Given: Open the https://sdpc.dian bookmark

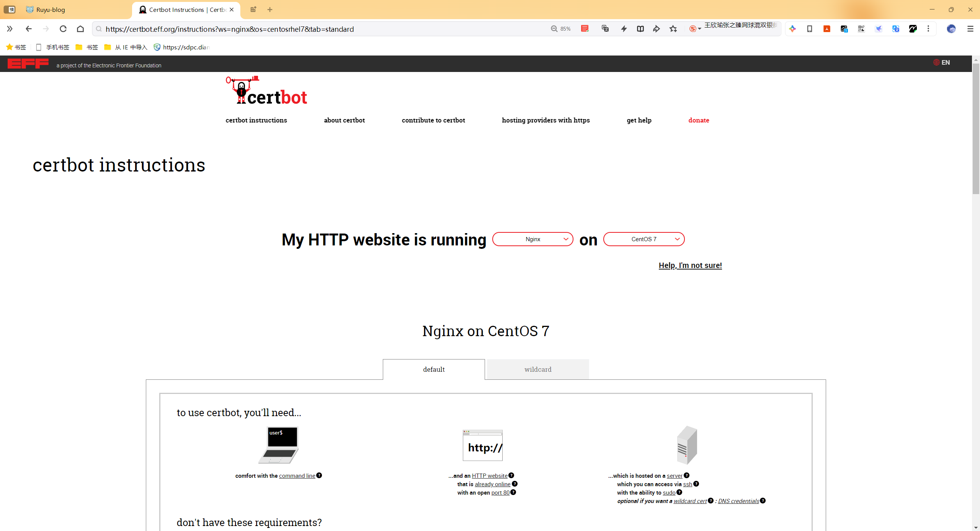Looking at the screenshot, I should (x=182, y=47).
